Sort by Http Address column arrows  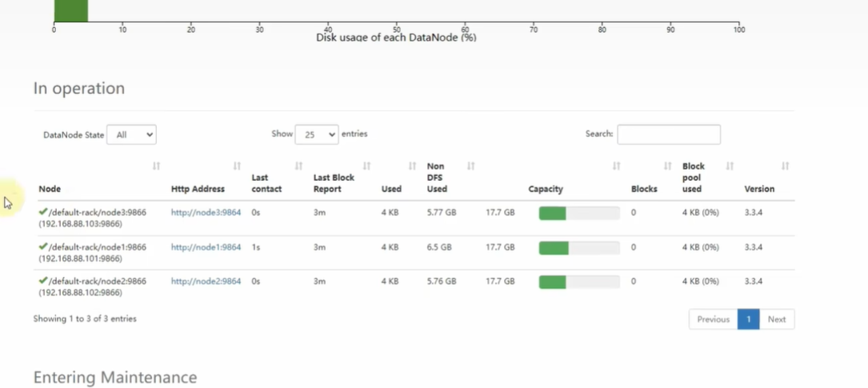pos(237,166)
